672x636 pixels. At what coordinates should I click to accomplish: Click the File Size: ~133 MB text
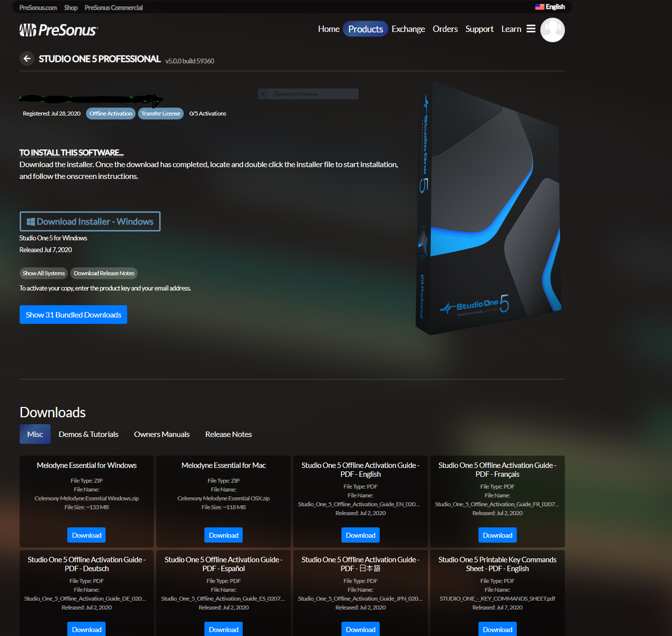86,507
